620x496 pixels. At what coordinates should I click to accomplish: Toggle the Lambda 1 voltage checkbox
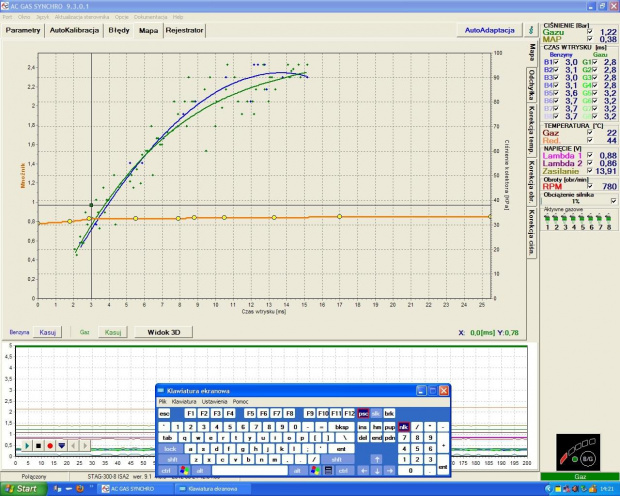click(x=590, y=155)
